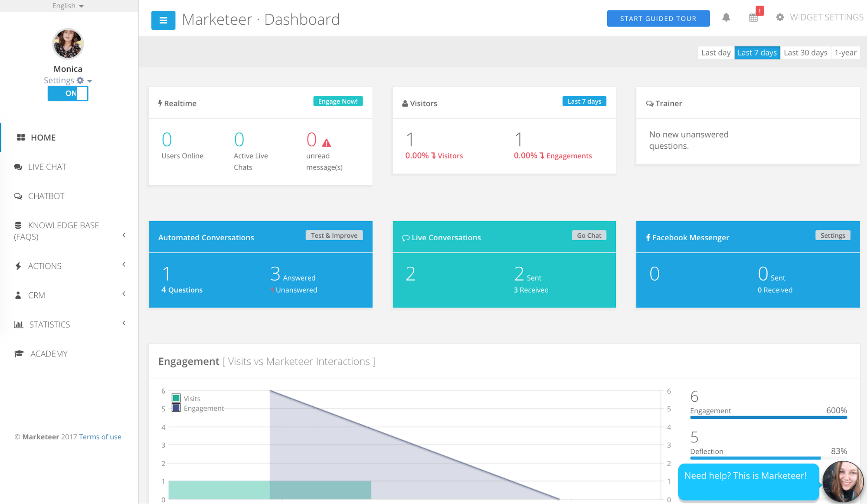Click the 0.00% Engagements stat
Screen dimensions: 867x504
553,156
